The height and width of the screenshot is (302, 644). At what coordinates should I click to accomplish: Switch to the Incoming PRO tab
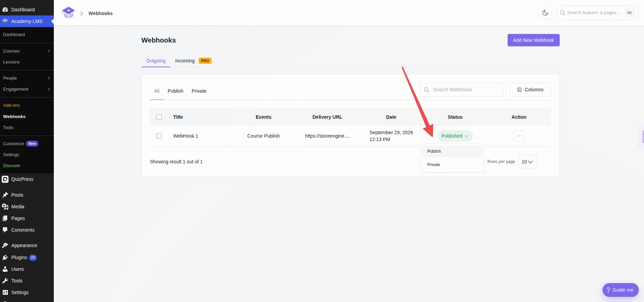(x=193, y=61)
